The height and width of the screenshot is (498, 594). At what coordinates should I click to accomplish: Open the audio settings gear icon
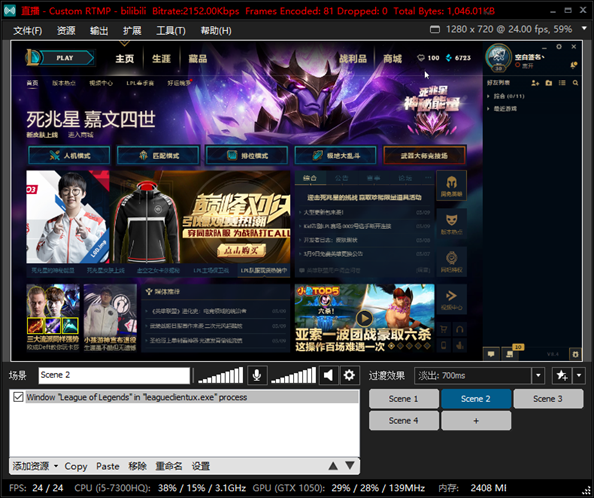349,375
